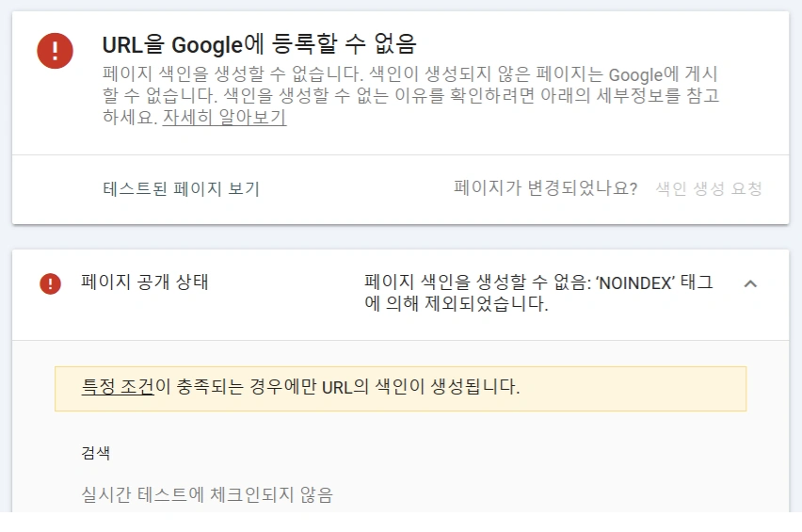Screen dimensions: 802x532
Task: Click '에 의해 제외되었습니다' status line
Action: [x=457, y=305]
